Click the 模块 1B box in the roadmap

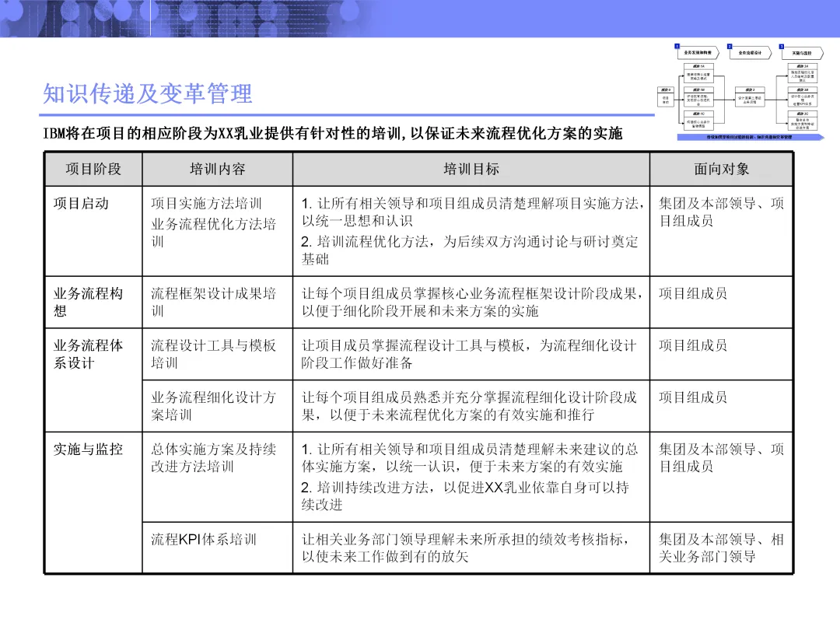point(698,97)
